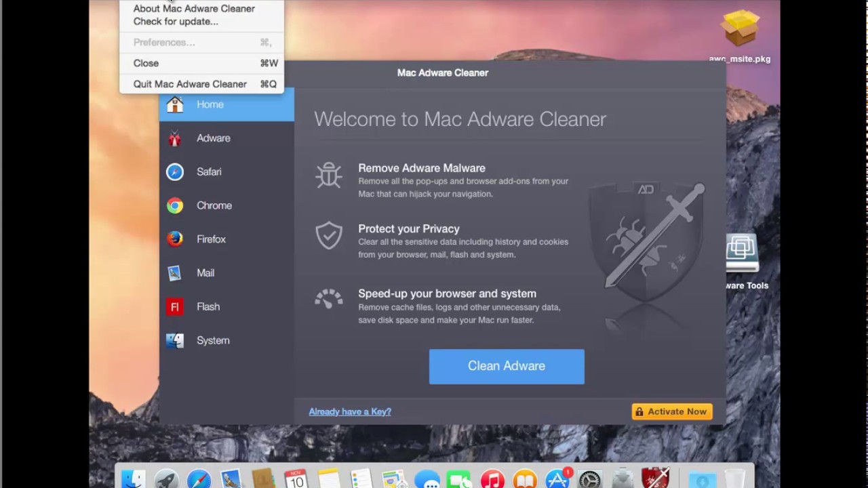Open the 'Already have a Key?' link
868x488 pixels.
point(350,411)
